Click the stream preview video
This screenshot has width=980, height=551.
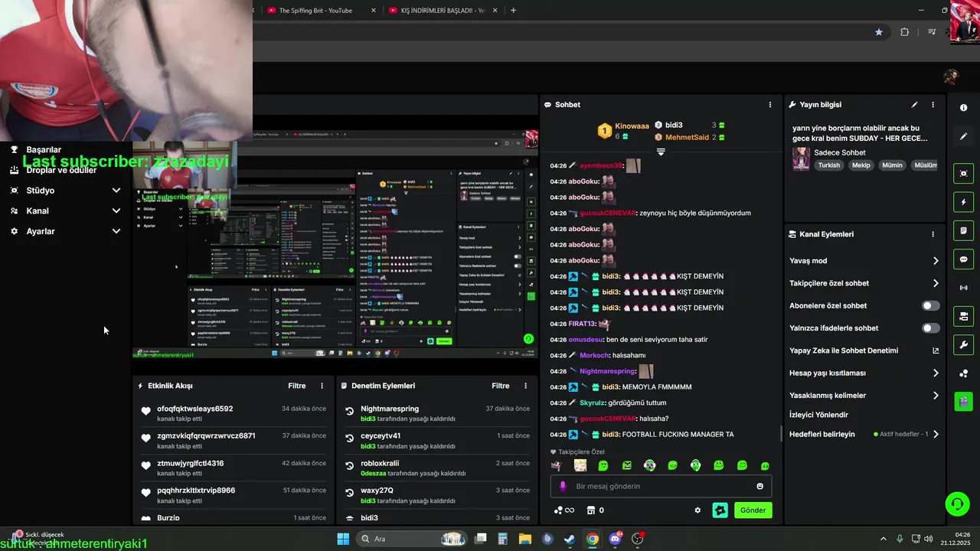pyautogui.click(x=335, y=245)
